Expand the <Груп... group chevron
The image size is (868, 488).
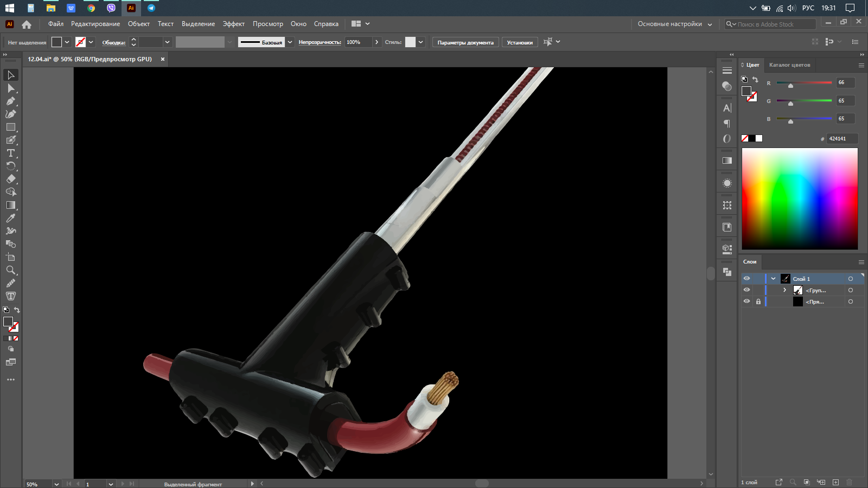coord(784,290)
